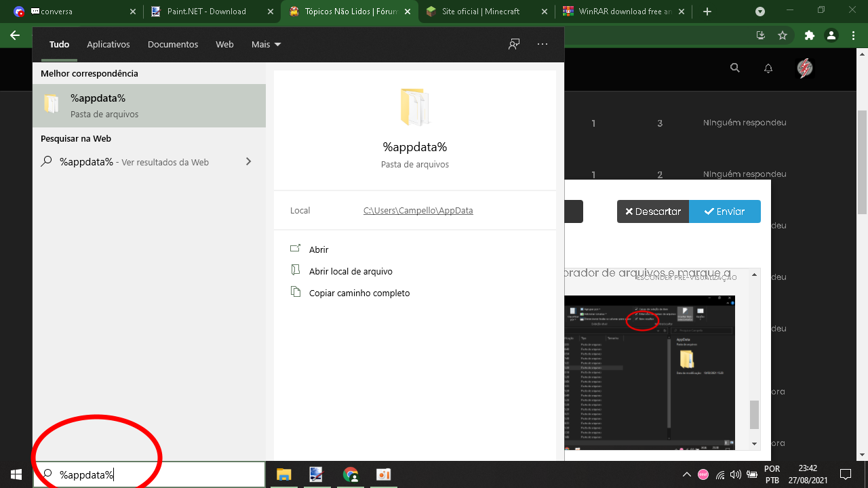Image resolution: width=868 pixels, height=488 pixels.
Task: Open new tab with plus button
Action: pyautogui.click(x=707, y=12)
